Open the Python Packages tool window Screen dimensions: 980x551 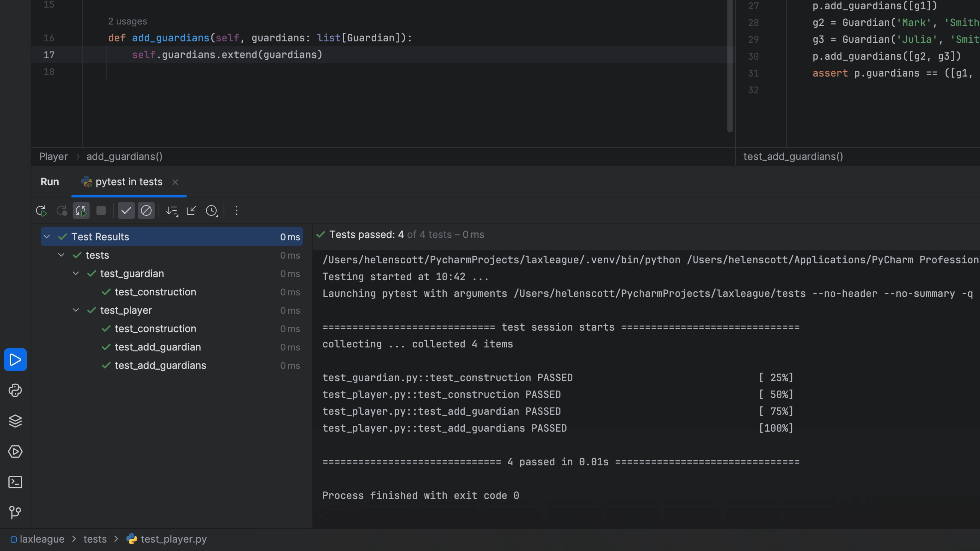pyautogui.click(x=15, y=421)
